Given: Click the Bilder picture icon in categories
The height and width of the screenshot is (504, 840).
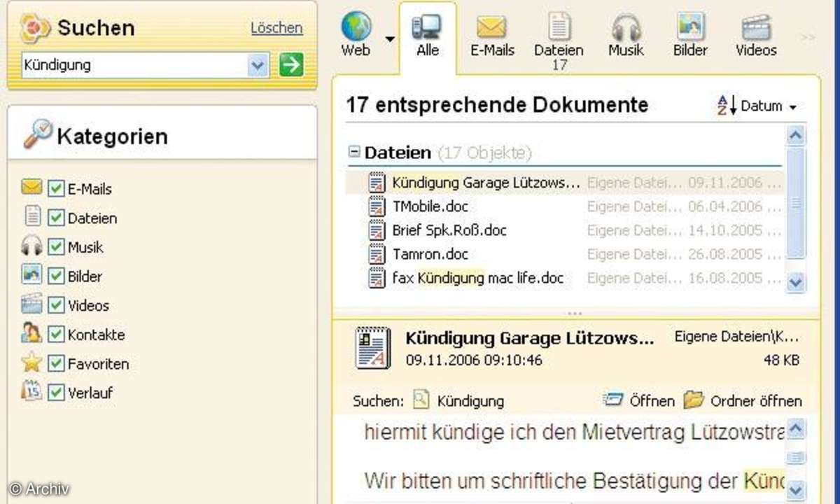Looking at the screenshot, I should [x=32, y=275].
